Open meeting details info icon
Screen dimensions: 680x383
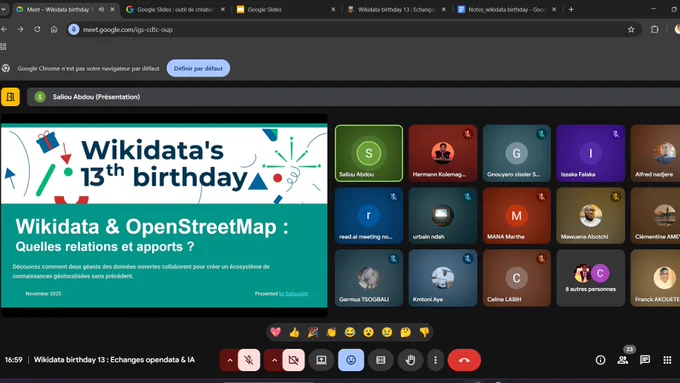pyautogui.click(x=600, y=360)
